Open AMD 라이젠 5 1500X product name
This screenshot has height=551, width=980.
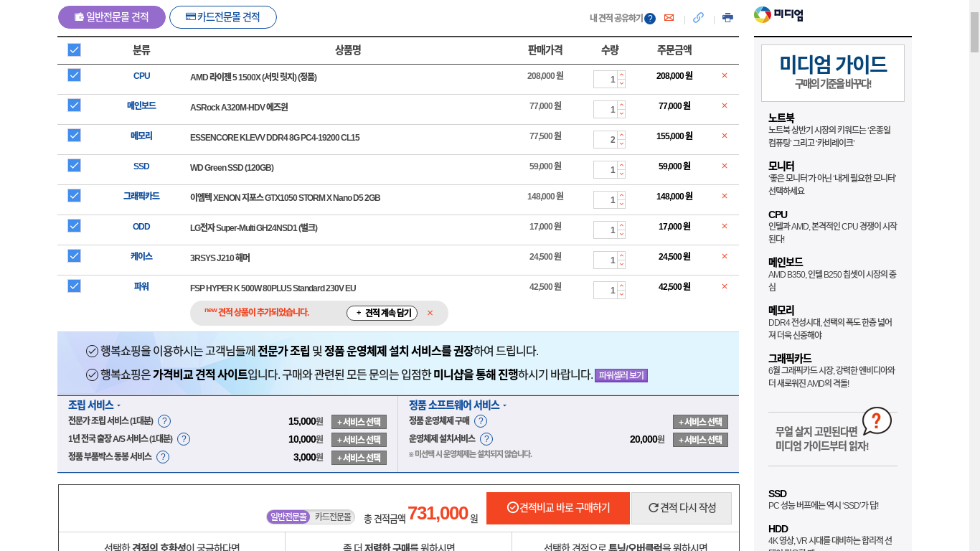point(253,77)
